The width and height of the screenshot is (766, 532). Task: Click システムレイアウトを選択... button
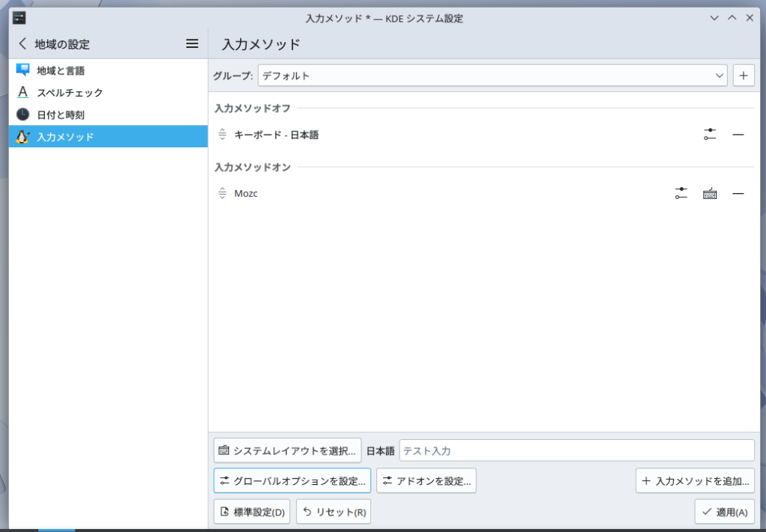[x=287, y=451]
